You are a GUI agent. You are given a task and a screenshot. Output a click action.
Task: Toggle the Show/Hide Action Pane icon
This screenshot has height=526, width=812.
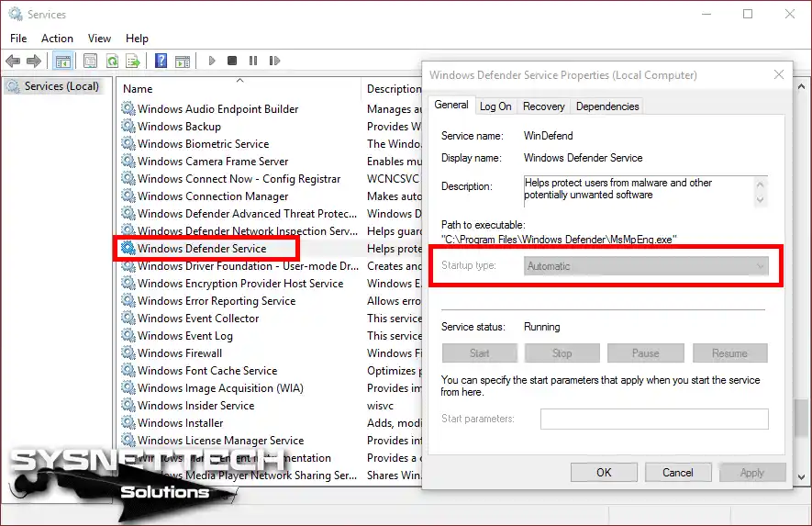(x=183, y=62)
